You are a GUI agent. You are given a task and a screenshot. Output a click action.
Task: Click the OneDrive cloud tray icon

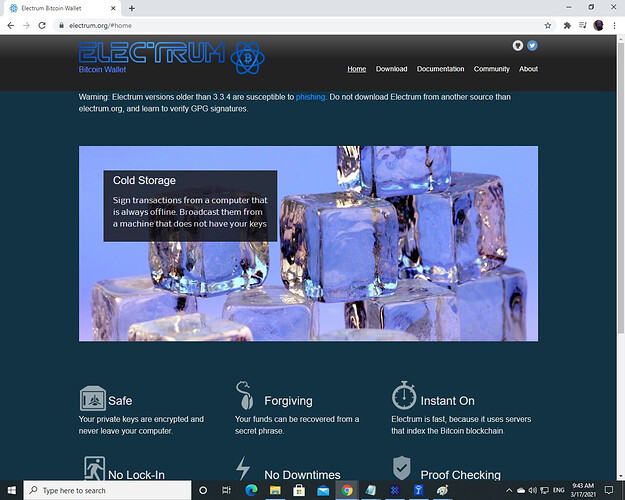click(x=521, y=490)
